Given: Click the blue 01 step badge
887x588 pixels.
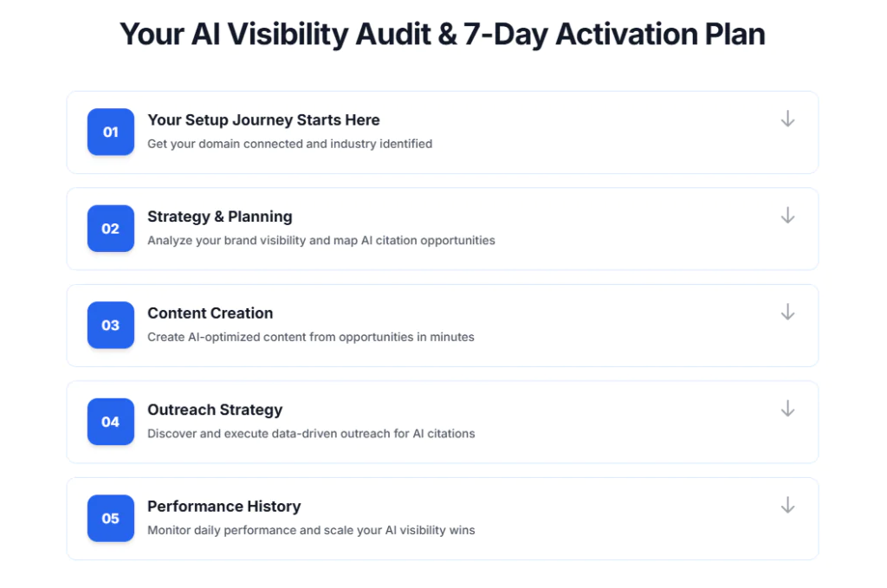Looking at the screenshot, I should coord(111,132).
